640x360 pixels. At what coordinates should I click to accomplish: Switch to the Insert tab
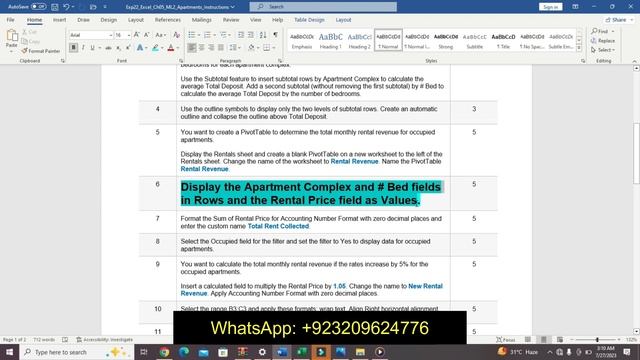[59, 20]
